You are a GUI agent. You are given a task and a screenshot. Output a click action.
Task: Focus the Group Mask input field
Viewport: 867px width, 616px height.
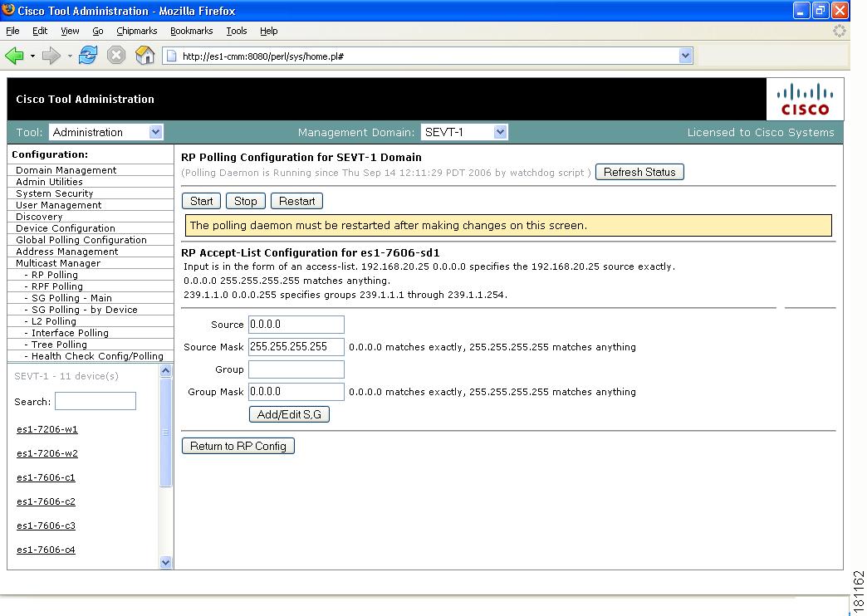pyautogui.click(x=296, y=392)
